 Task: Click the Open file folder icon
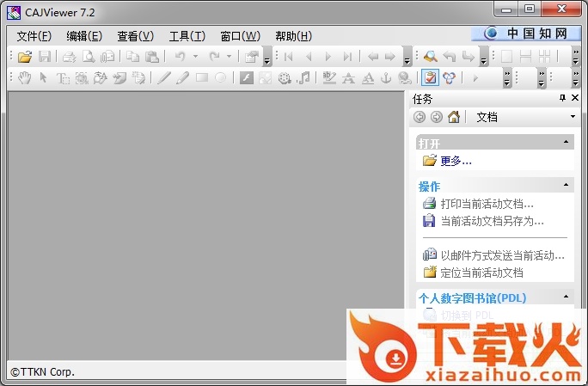click(x=25, y=57)
